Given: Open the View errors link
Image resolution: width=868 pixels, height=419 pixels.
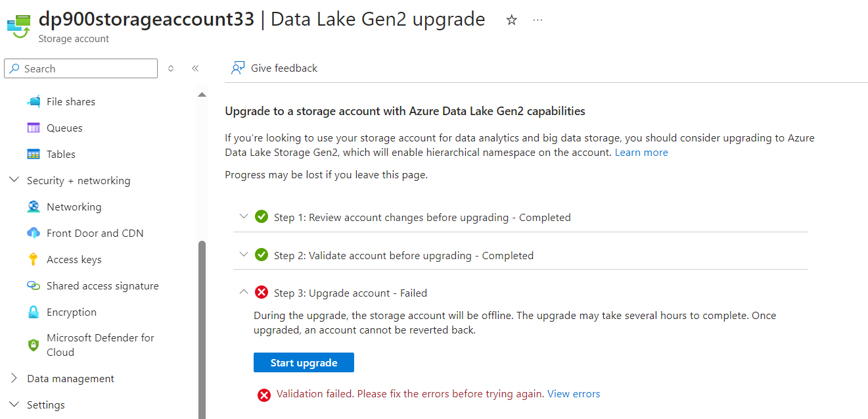Looking at the screenshot, I should [x=573, y=393].
